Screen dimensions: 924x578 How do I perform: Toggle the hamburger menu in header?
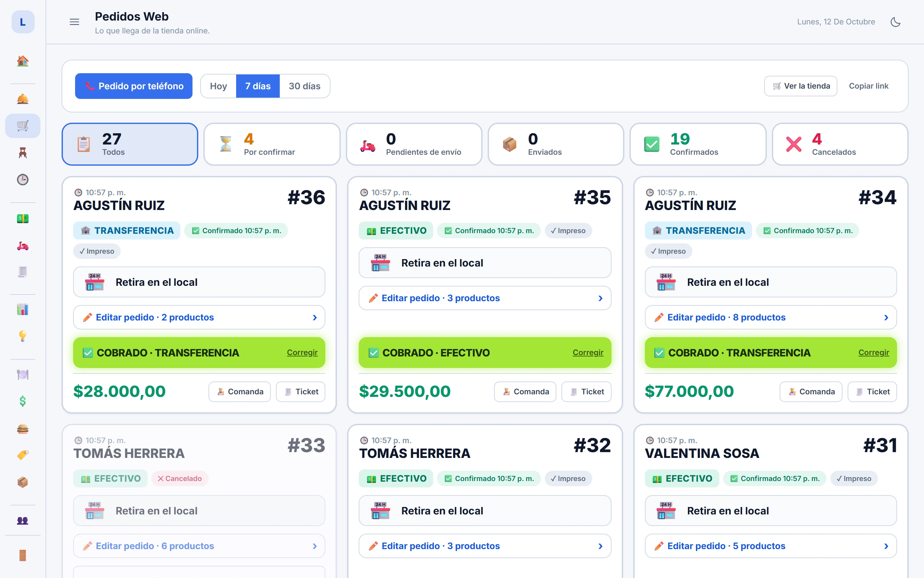pos(74,22)
